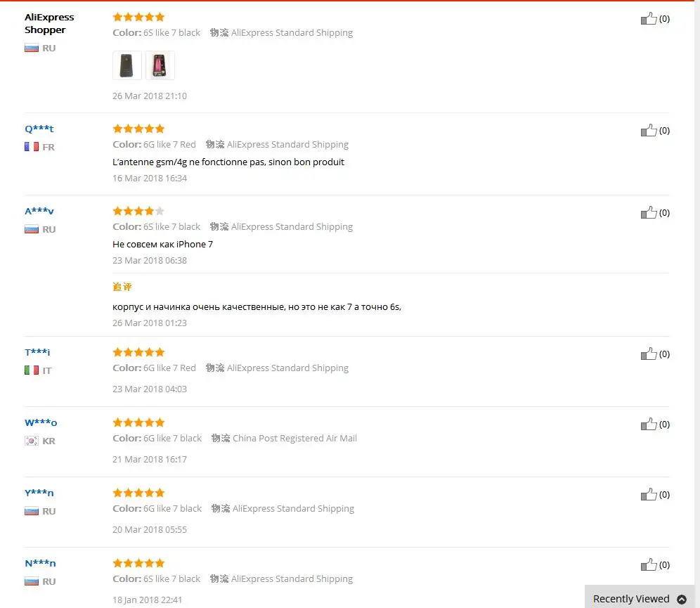This screenshot has width=700, height=608.
Task: Expand the Recently Viewed panel arrow
Action: click(682, 599)
